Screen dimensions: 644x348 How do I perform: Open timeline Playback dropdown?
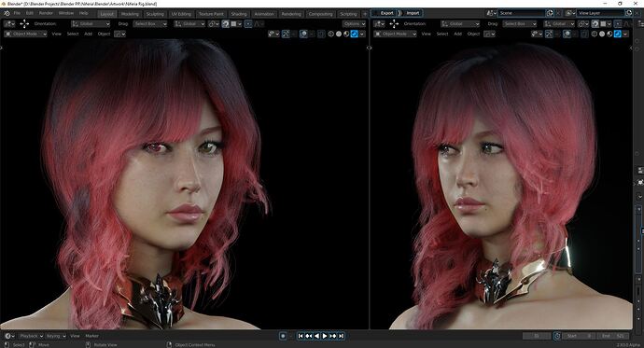point(31,336)
